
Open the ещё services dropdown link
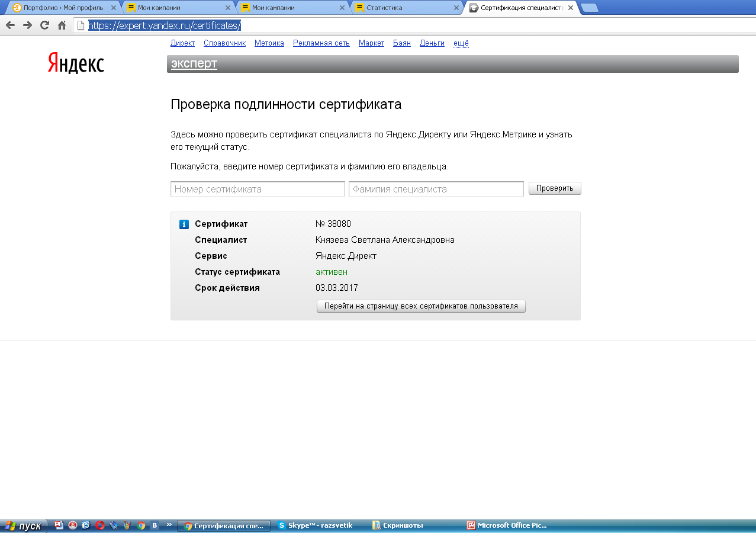(x=461, y=43)
